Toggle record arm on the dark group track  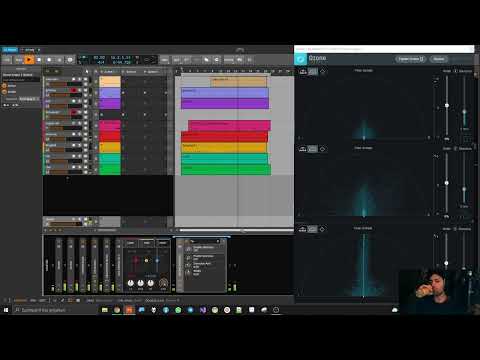(74, 112)
